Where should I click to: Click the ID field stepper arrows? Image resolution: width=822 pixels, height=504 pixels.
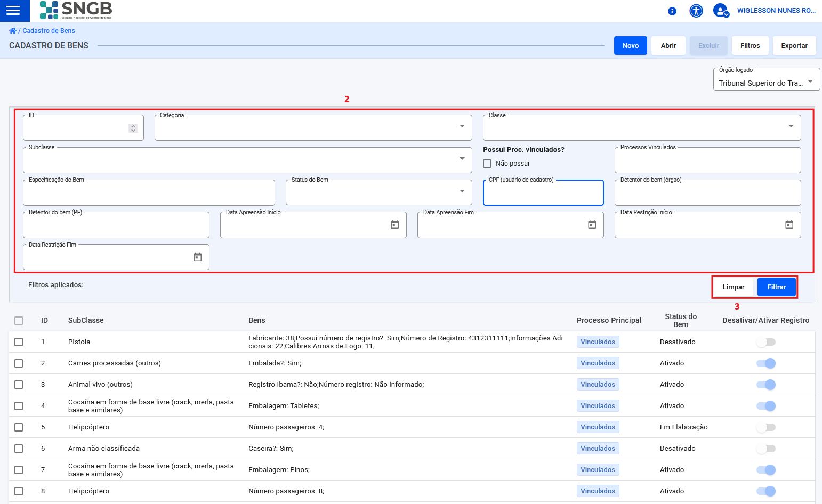(133, 128)
